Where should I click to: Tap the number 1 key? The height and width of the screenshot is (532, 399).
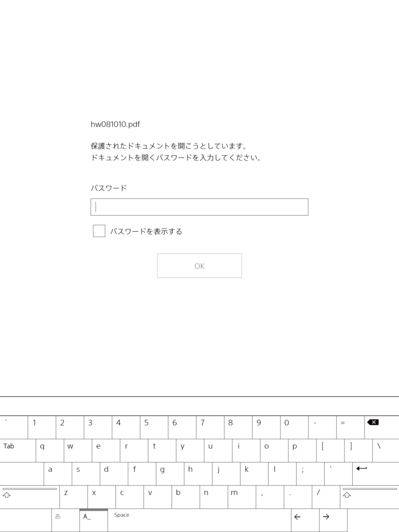(42, 427)
